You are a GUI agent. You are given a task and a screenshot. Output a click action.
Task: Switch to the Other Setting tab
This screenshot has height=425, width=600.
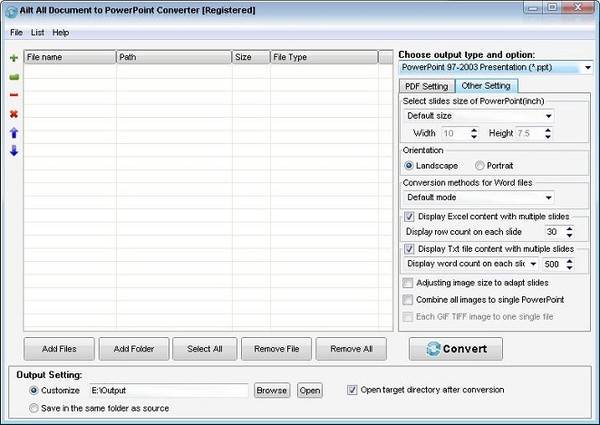486,86
